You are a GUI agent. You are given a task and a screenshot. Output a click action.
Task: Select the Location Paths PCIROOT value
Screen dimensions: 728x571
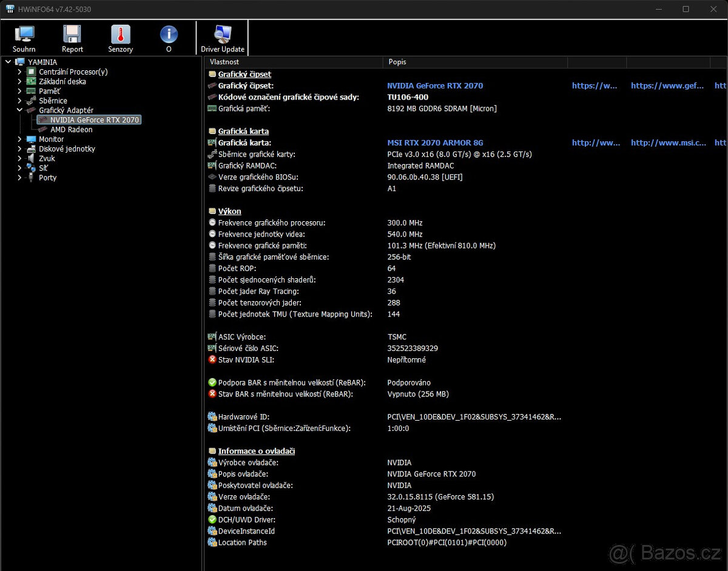(x=447, y=543)
